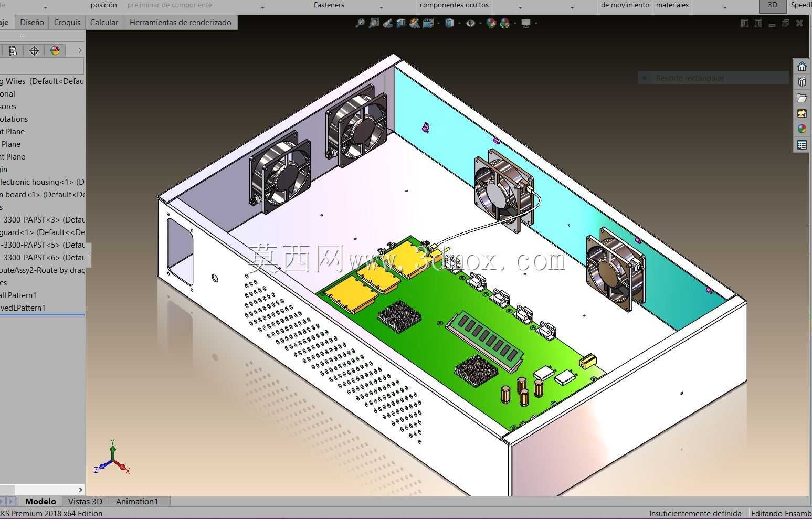Expand the View Orientation dropdown arrow
Image resolution: width=812 pixels, height=519 pixels.
pyautogui.click(x=438, y=23)
